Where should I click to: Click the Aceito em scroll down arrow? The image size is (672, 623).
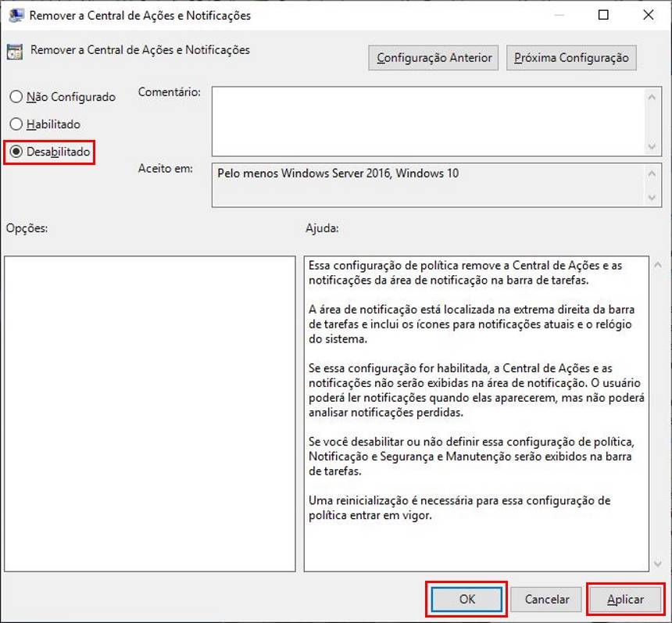tap(652, 198)
